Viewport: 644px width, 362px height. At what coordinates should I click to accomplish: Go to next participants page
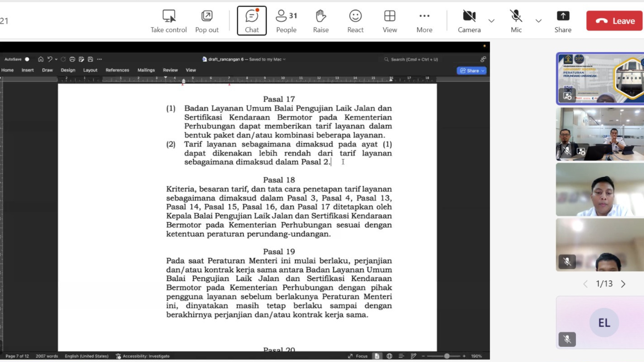tap(623, 284)
